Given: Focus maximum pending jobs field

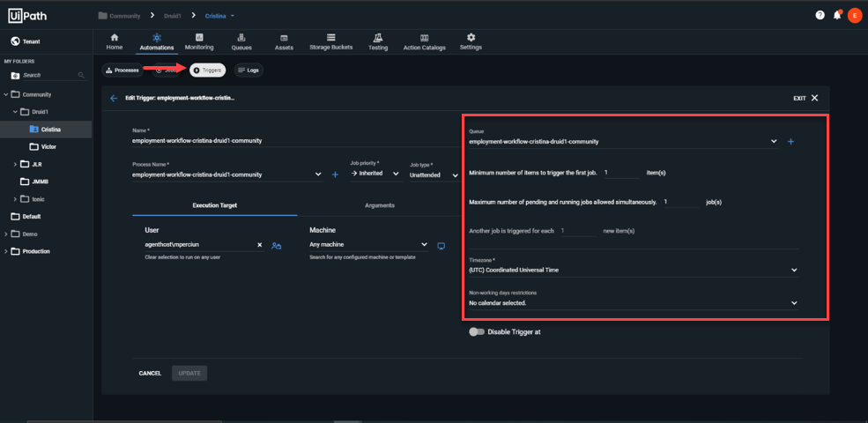Looking at the screenshot, I should 681,202.
